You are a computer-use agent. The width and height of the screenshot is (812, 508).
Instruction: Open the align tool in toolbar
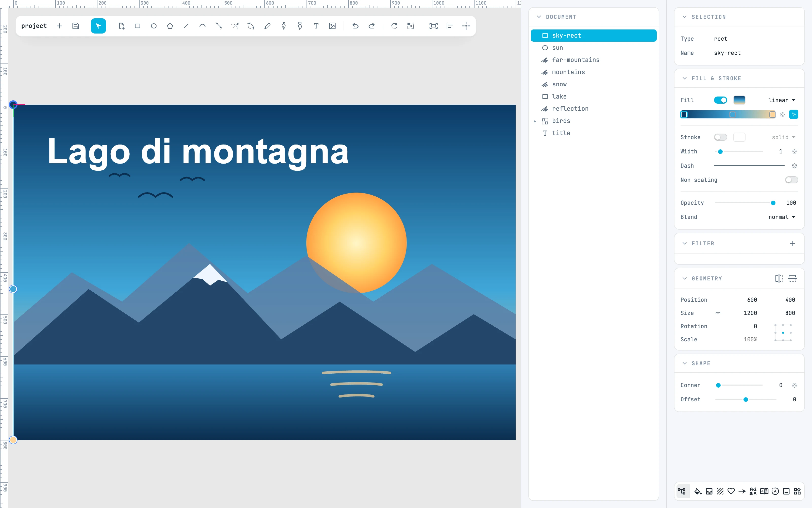(450, 26)
